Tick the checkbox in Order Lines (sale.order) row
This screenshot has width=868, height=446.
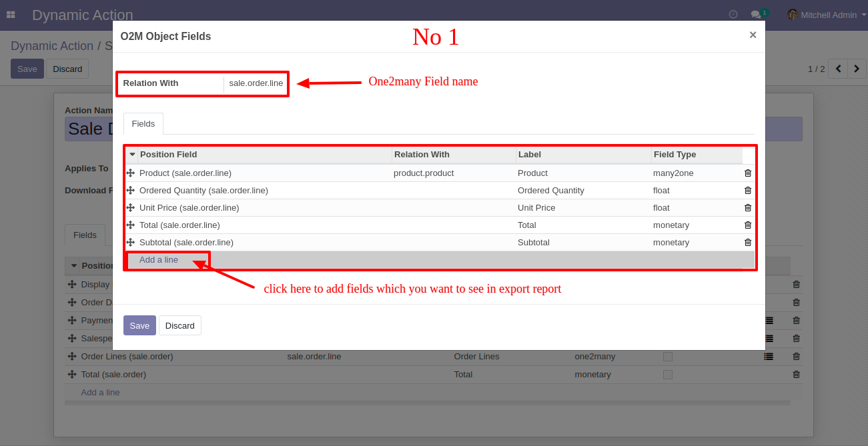click(x=668, y=357)
